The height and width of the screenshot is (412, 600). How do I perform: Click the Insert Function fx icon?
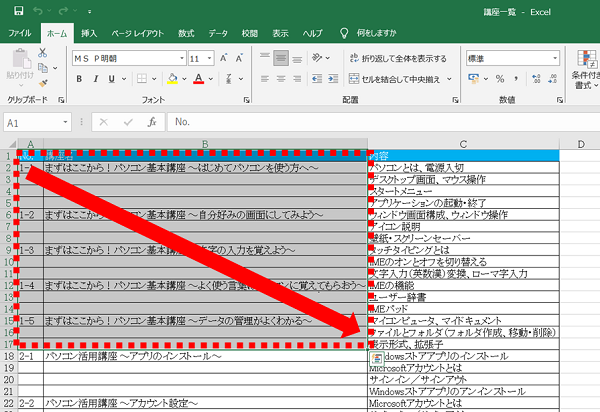(x=151, y=122)
